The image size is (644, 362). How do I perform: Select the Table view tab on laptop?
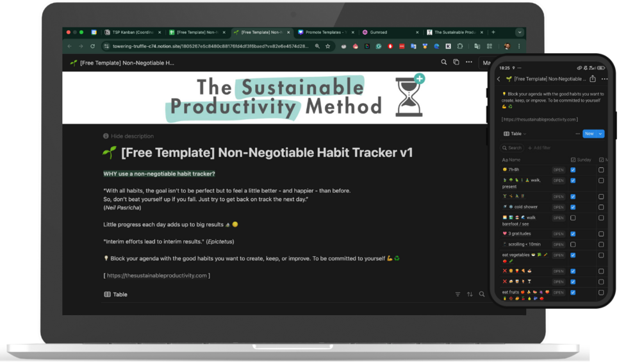[x=115, y=294]
